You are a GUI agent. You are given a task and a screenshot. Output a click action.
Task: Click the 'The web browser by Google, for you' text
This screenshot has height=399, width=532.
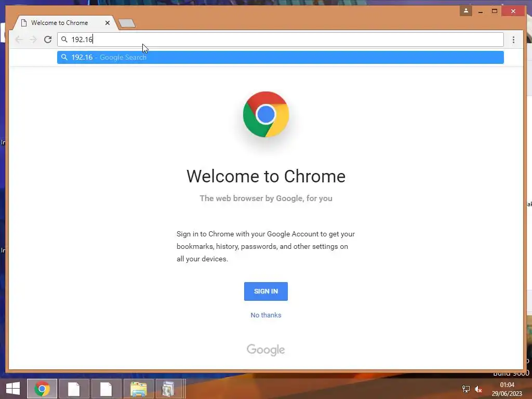pos(265,198)
